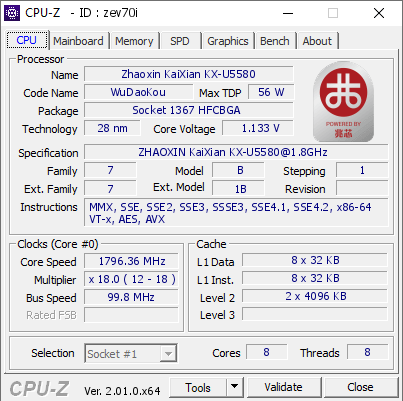Click the Validate button
This screenshot has height=401, width=403.
pos(284,387)
